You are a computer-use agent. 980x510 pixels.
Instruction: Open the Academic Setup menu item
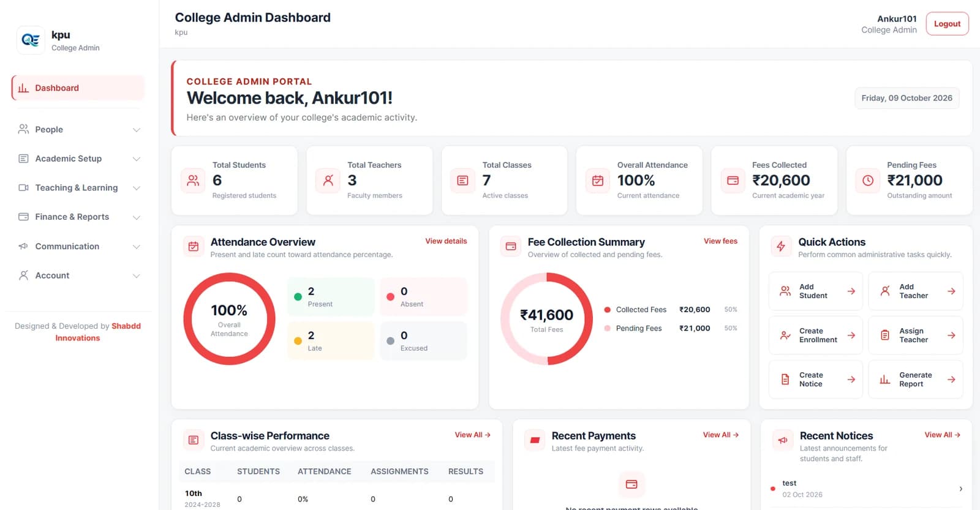click(x=78, y=159)
